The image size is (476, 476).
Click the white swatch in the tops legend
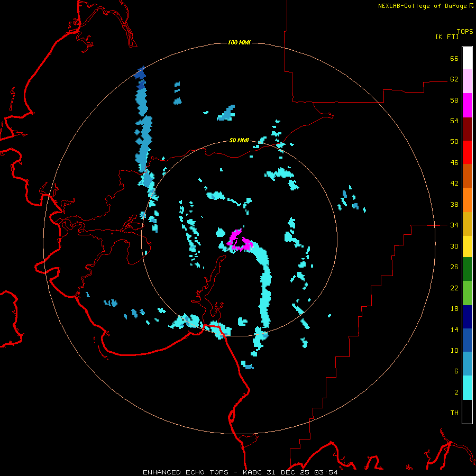pos(467,58)
